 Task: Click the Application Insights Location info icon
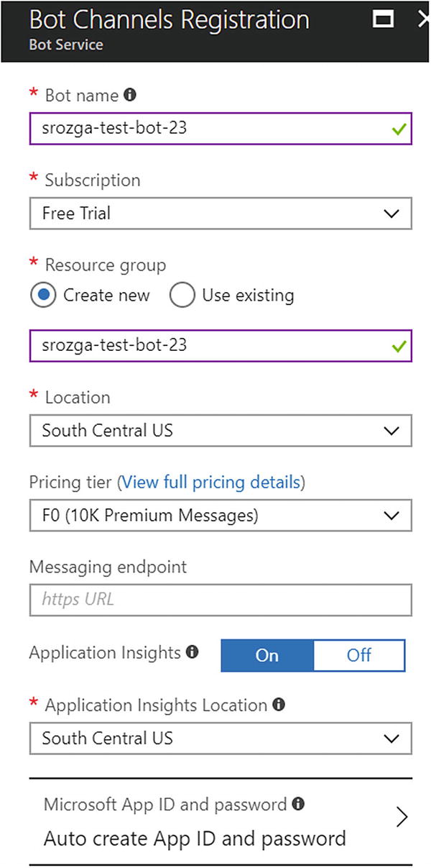279,705
